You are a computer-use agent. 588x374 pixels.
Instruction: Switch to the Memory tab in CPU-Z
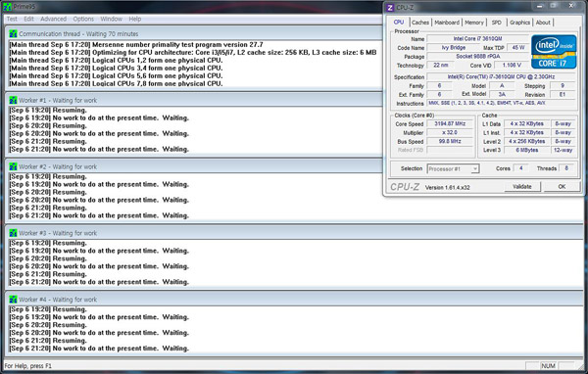(x=474, y=23)
